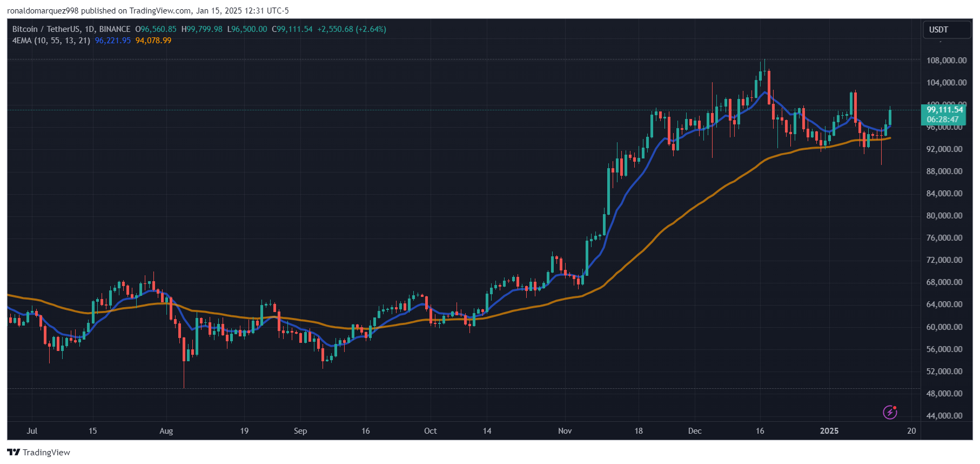Click the low value L96,500.00
The height and width of the screenshot is (464, 980).
247,29
